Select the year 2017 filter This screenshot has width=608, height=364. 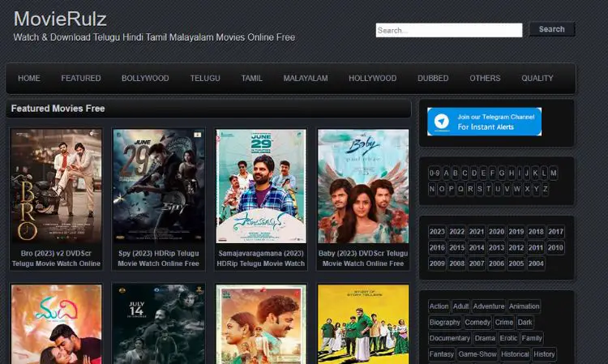[x=555, y=232]
